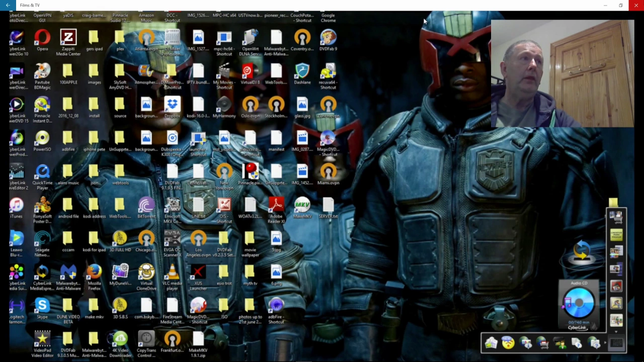Launch VirtualDJ 8
The image size is (644, 362).
click(x=250, y=73)
